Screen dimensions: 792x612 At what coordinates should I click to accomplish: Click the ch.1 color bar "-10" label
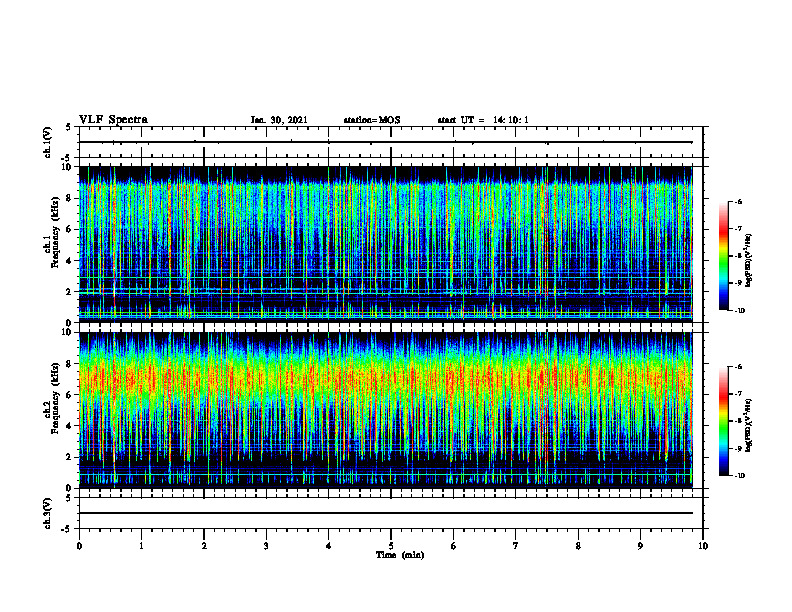click(x=739, y=311)
